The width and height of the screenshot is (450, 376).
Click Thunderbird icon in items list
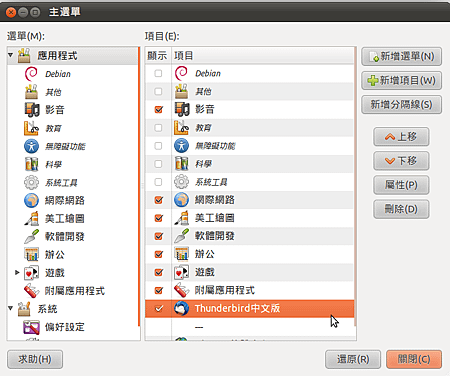(x=181, y=308)
